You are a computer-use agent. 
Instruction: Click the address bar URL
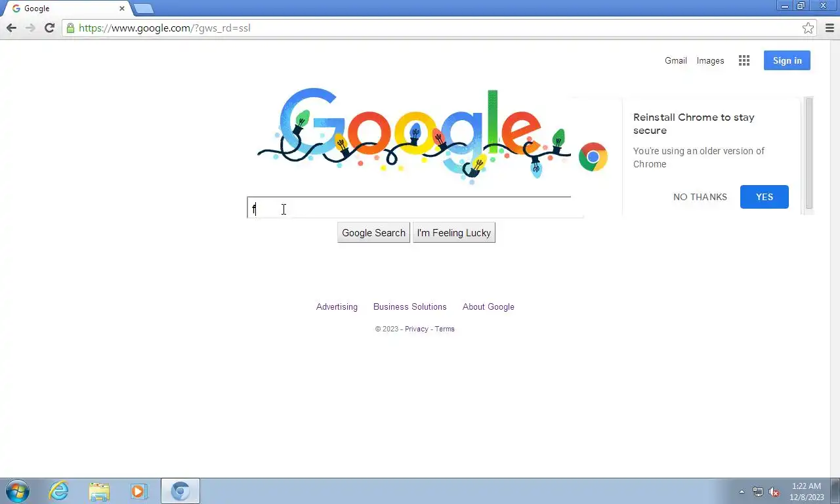165,28
